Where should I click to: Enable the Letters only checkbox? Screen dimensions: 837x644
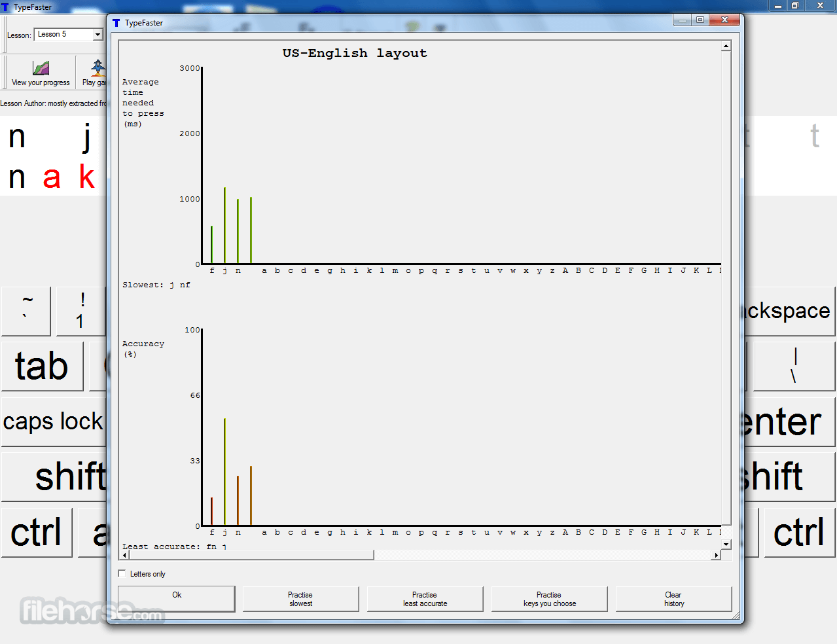tap(122, 573)
